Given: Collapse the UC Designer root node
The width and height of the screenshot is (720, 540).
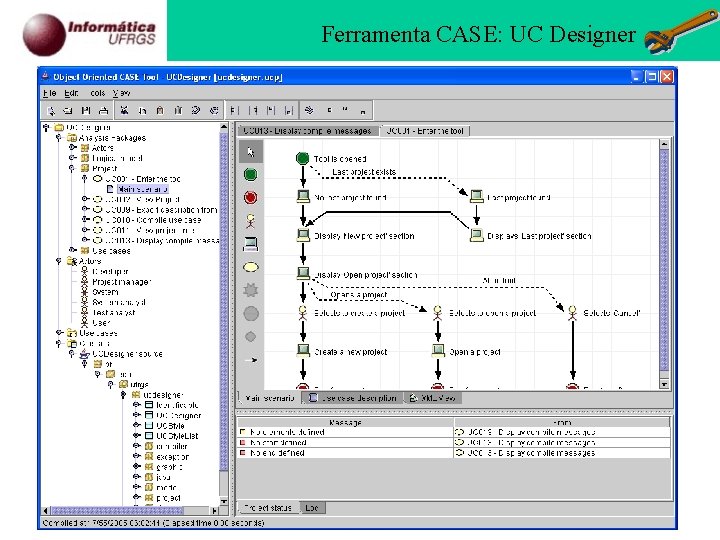Looking at the screenshot, I should click(x=46, y=127).
